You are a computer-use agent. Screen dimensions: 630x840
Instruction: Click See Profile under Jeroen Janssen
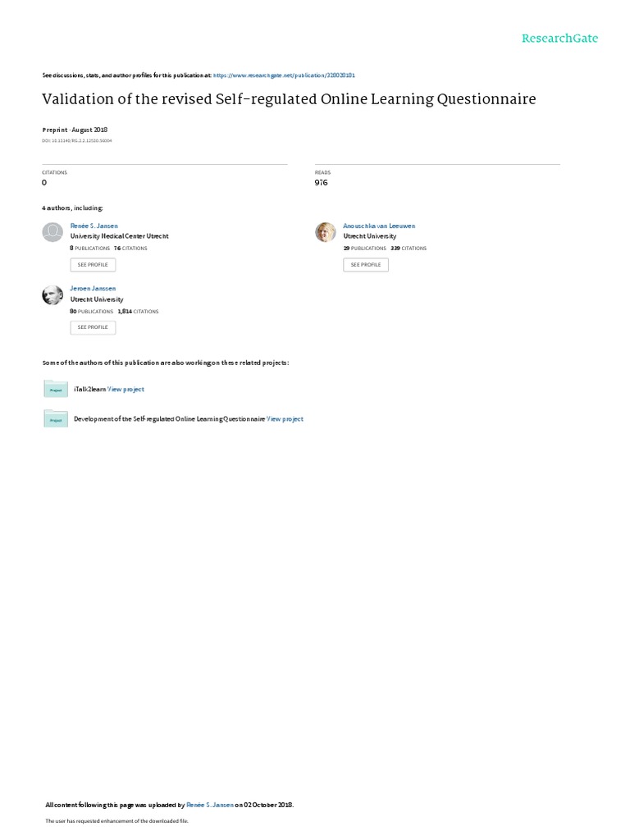click(93, 327)
